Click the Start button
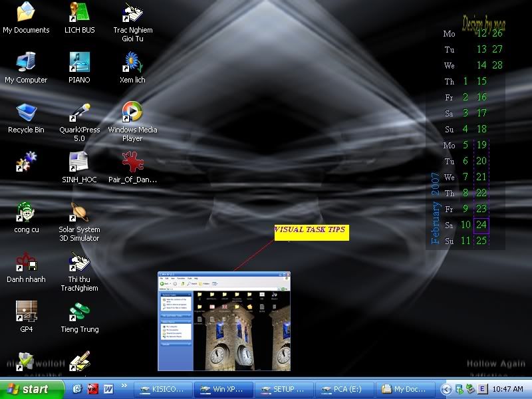 point(28,389)
